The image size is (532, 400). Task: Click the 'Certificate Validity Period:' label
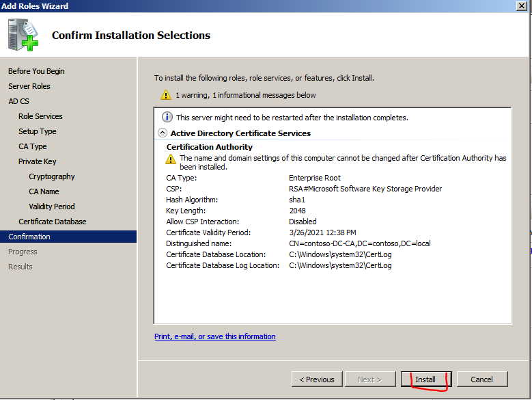[208, 232]
